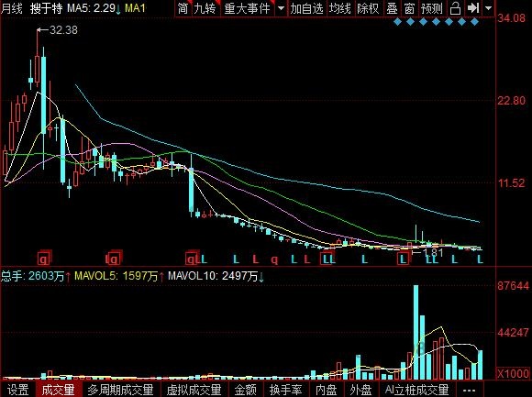Click the leftmost blue diamond indicator

coord(398,22)
